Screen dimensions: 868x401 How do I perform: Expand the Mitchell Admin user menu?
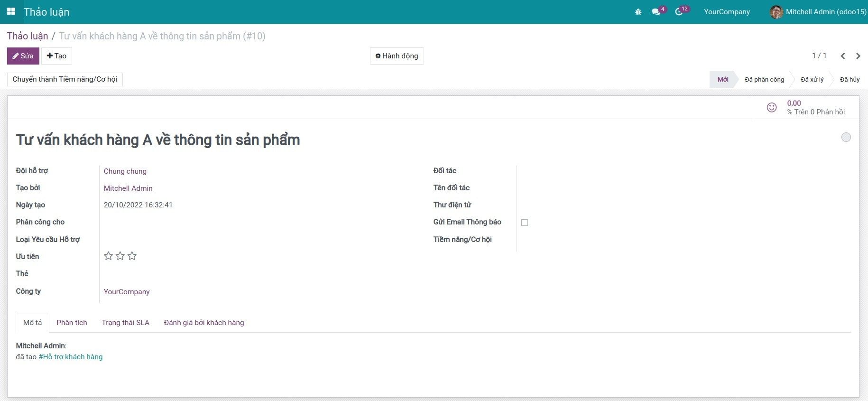pyautogui.click(x=825, y=12)
